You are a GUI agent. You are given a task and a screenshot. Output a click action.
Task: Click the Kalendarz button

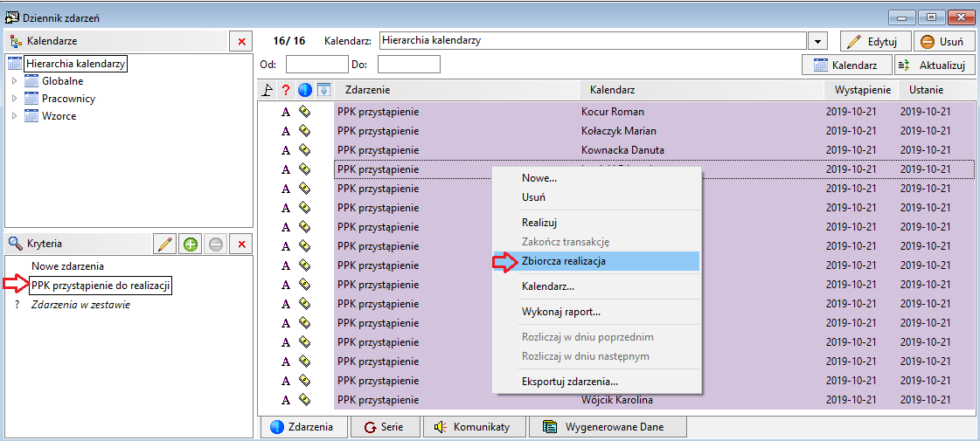coord(846,65)
